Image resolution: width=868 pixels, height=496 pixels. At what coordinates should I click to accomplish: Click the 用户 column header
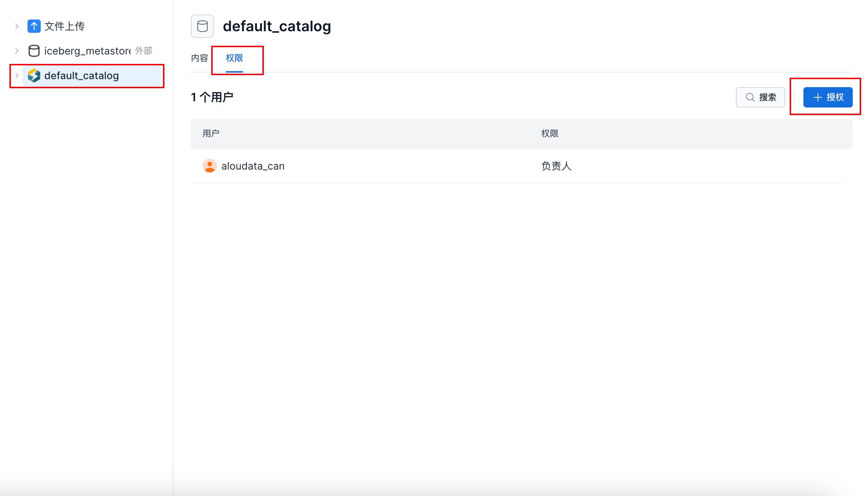tap(211, 134)
